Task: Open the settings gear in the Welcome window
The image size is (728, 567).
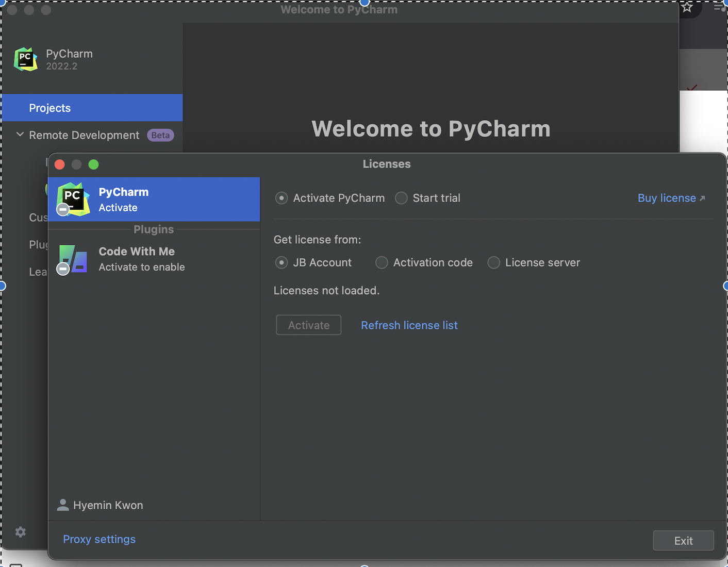Action: (x=21, y=532)
